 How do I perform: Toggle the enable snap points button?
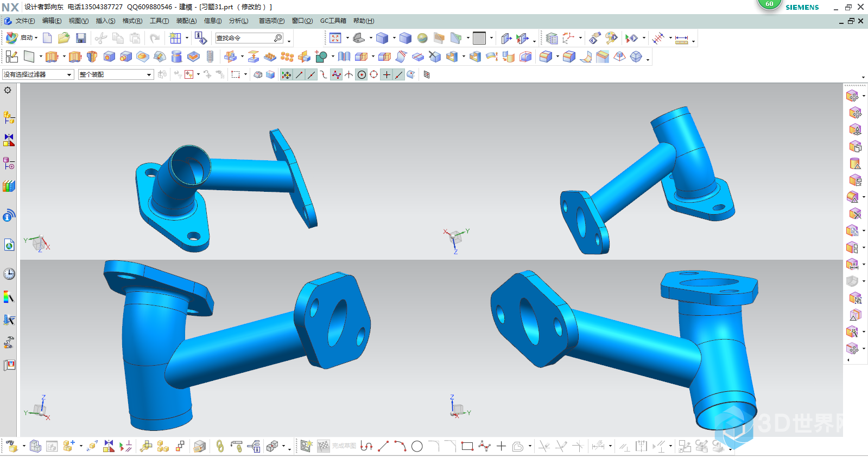[286, 74]
